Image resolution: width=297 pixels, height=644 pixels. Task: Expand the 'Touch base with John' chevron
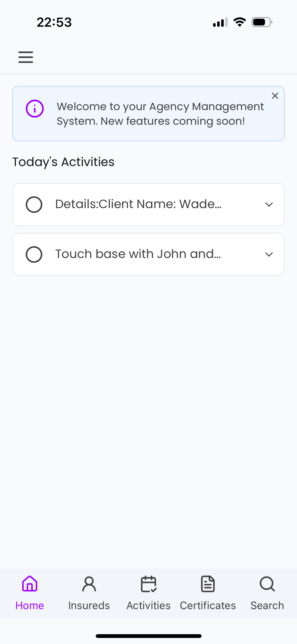click(x=269, y=254)
